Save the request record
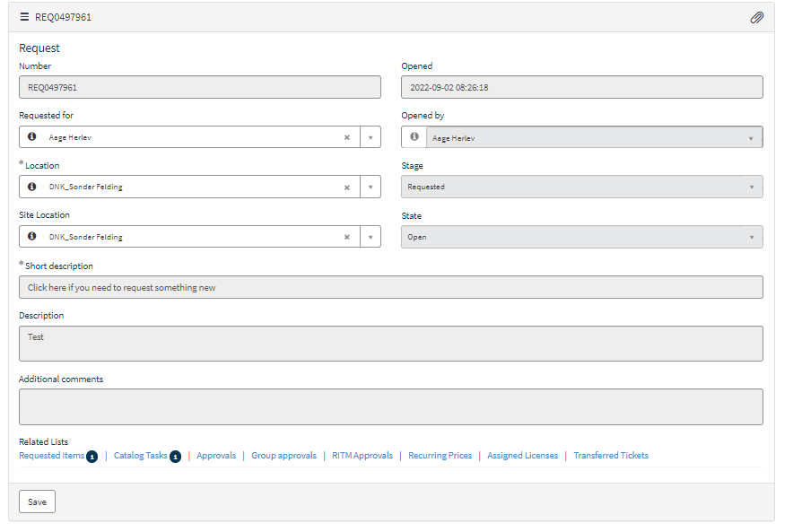 pos(36,501)
